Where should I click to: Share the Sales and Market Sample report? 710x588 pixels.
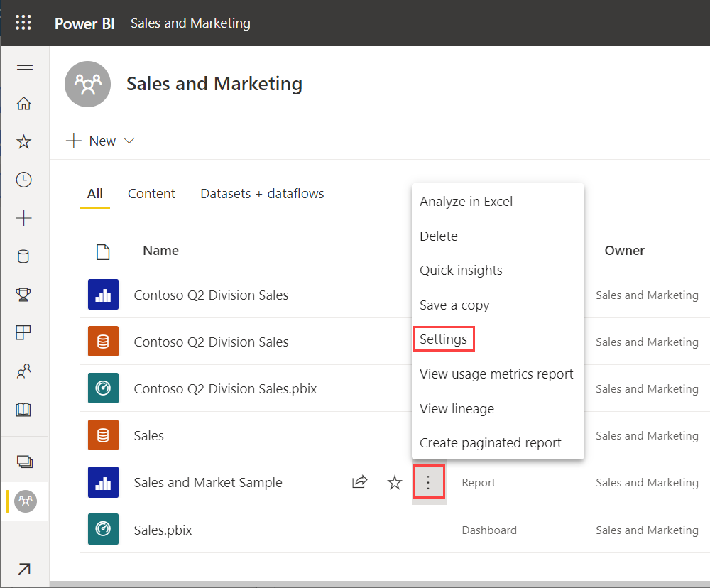pos(359,482)
